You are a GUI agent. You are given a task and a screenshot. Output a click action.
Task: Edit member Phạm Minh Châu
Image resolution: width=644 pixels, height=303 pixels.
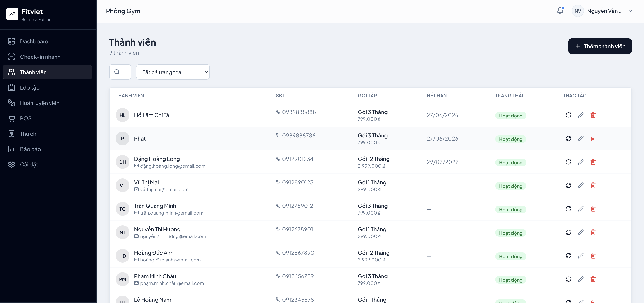580,279
